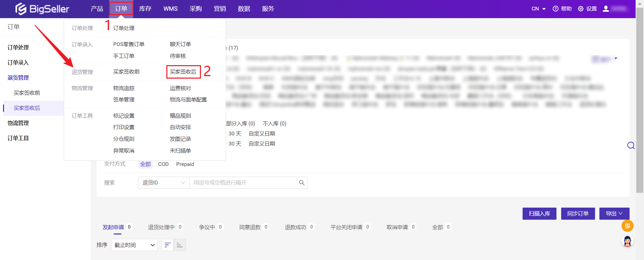Open 订单工具 in left sidebar
Image resolution: width=644 pixels, height=260 pixels.
[x=18, y=138]
